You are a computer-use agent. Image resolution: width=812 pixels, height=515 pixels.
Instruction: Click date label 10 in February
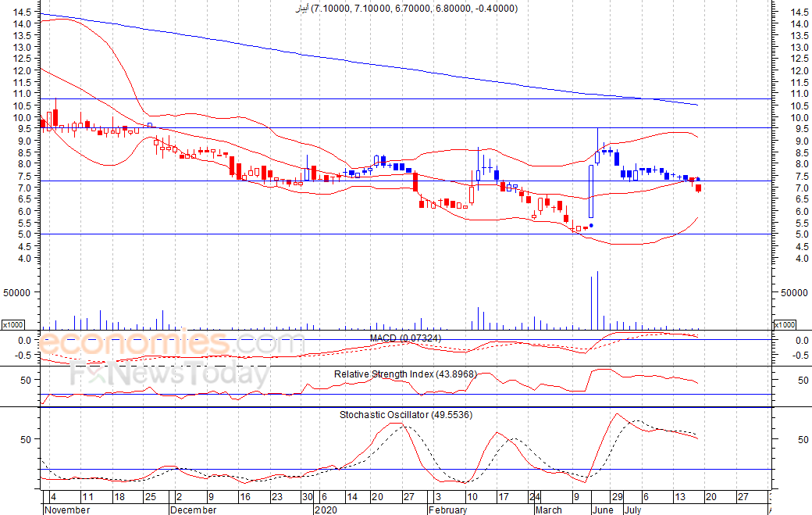[472, 497]
